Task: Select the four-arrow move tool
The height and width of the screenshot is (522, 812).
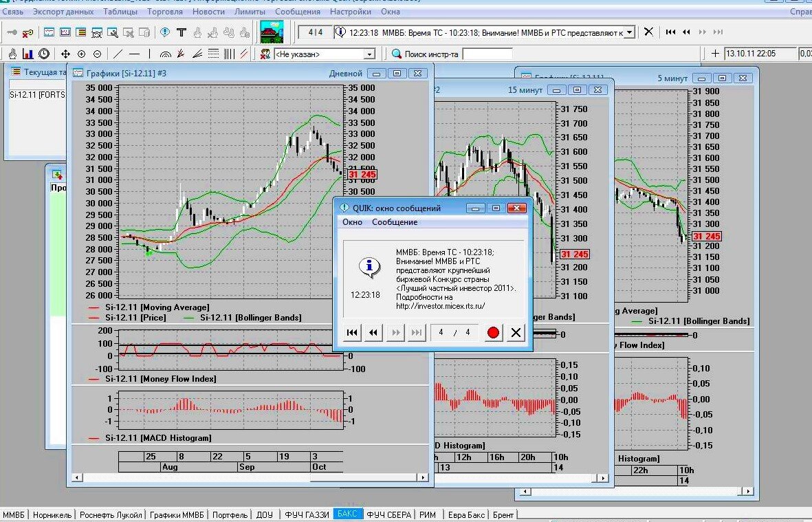Action: 65,54
